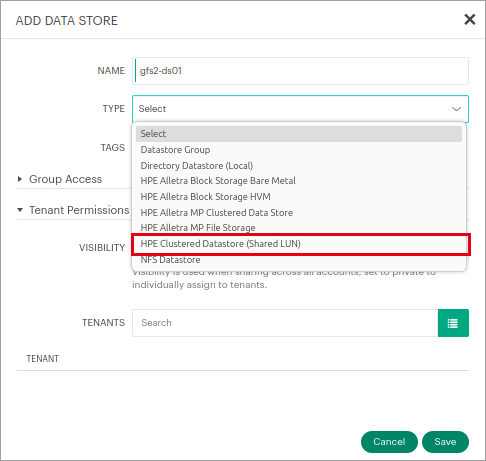The image size is (486, 461).
Task: Choose the Select placeholder option
Action: pyautogui.click(x=299, y=134)
